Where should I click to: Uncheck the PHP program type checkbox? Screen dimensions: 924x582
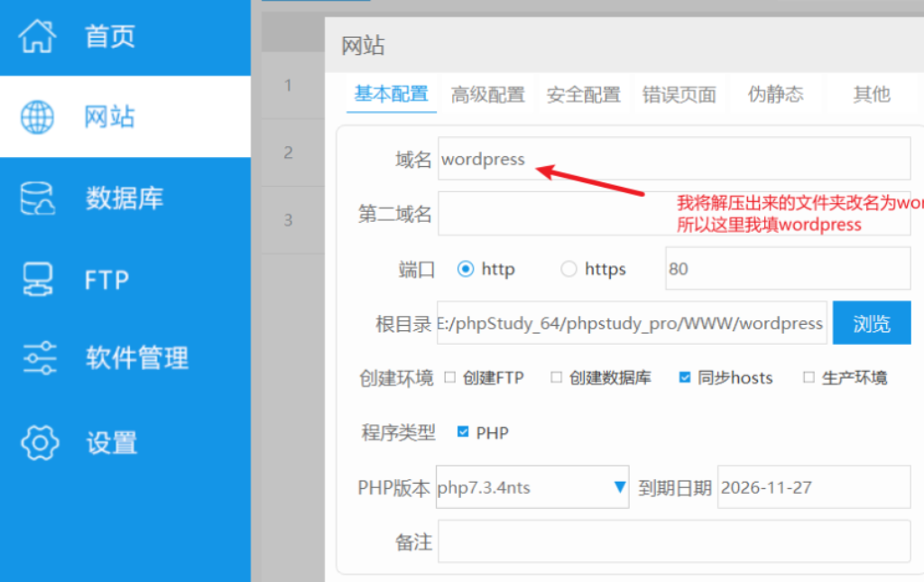click(463, 432)
